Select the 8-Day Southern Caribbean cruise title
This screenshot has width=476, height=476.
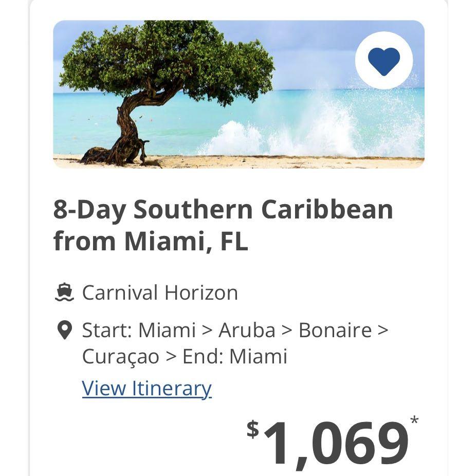223,225
